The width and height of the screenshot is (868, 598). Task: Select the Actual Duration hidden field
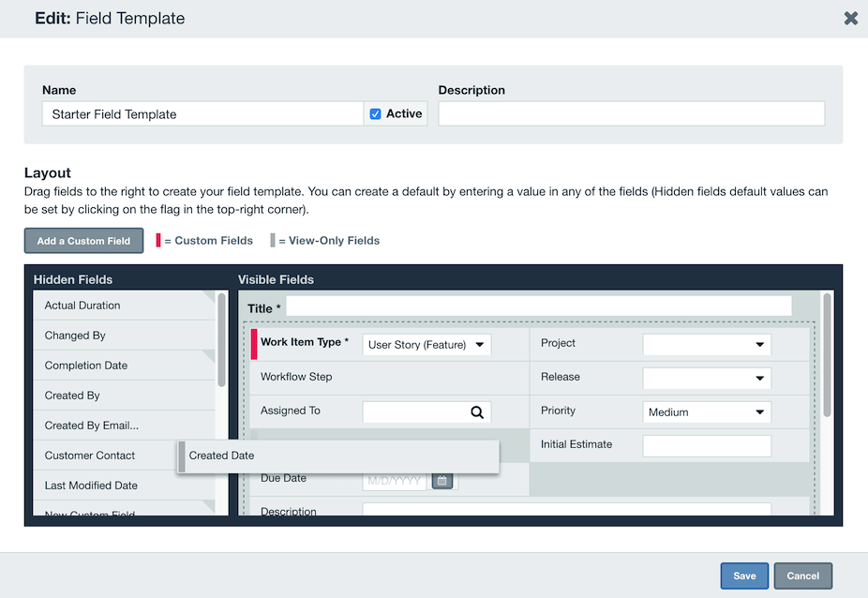(124, 306)
